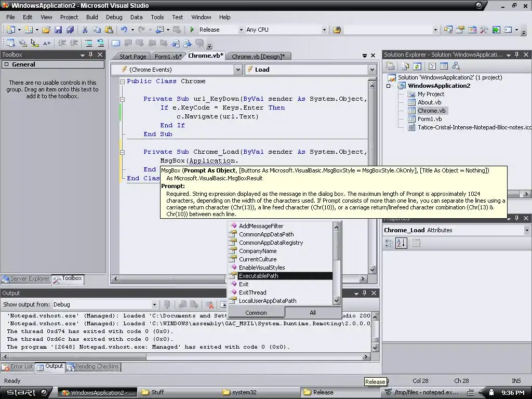Switch to the Error List tab
532x399 pixels.
pyautogui.click(x=18, y=366)
